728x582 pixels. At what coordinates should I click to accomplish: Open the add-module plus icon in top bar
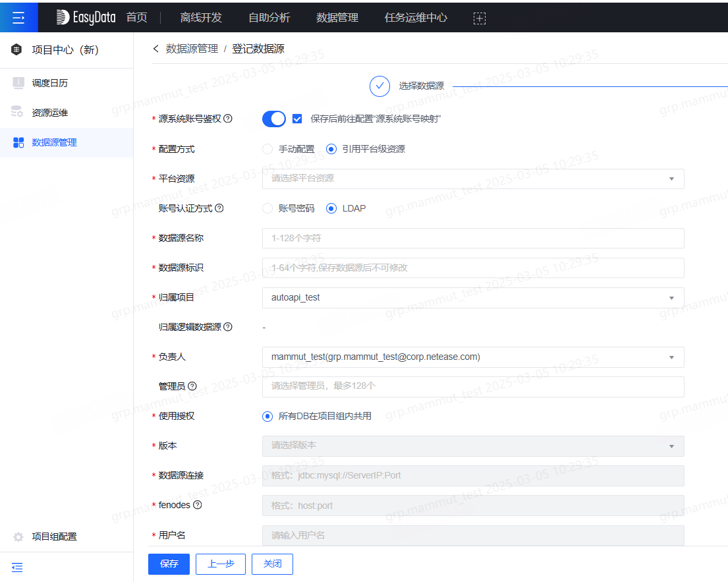[479, 18]
